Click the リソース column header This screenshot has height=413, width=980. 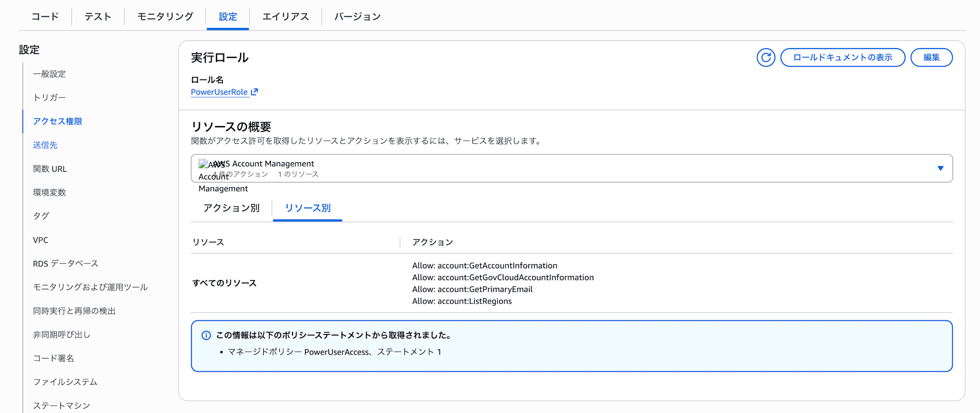pos(208,242)
